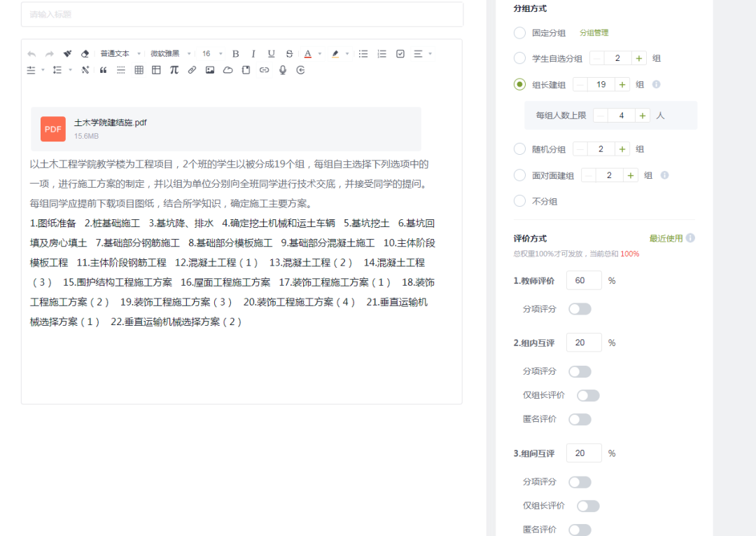The height and width of the screenshot is (536, 756).
Task: Insert a blockquote with the quote icon
Action: pos(103,70)
